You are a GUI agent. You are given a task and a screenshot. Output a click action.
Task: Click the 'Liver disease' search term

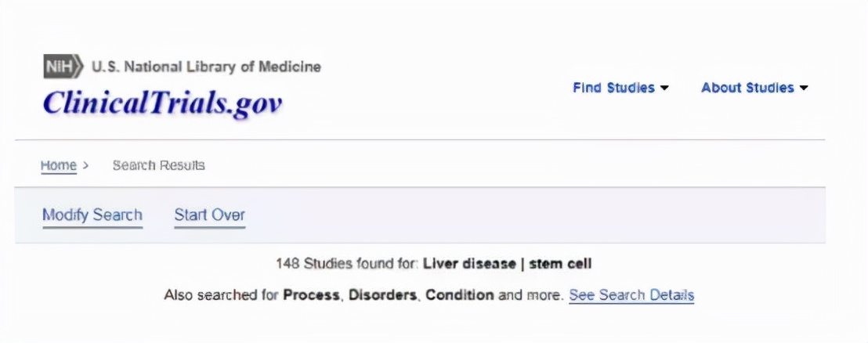tap(468, 263)
